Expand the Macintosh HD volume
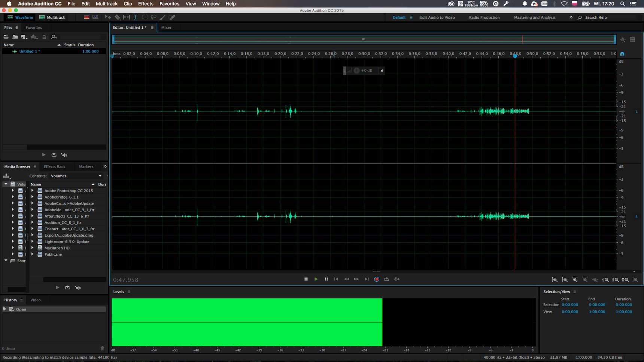 tap(32, 248)
